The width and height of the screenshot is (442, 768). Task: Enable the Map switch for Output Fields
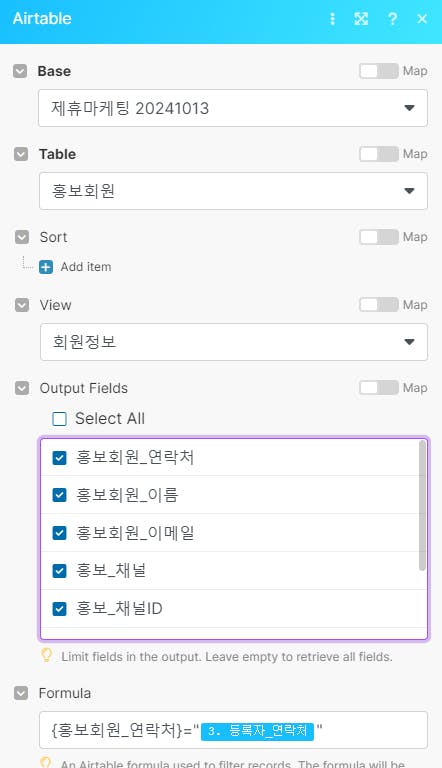click(x=379, y=388)
